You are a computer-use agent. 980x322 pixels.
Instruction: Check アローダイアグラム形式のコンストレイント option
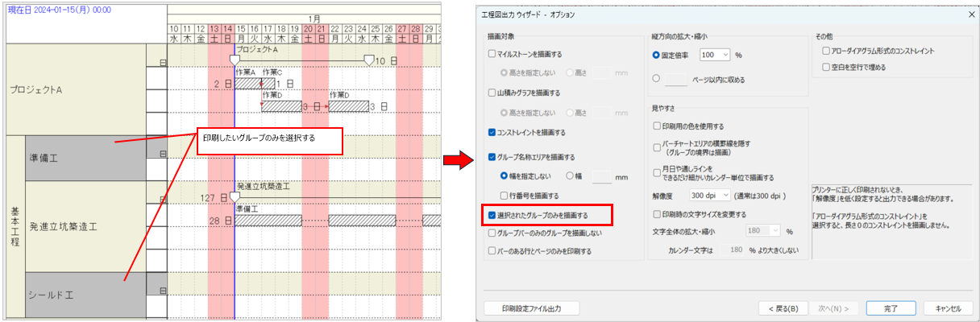[x=826, y=51]
